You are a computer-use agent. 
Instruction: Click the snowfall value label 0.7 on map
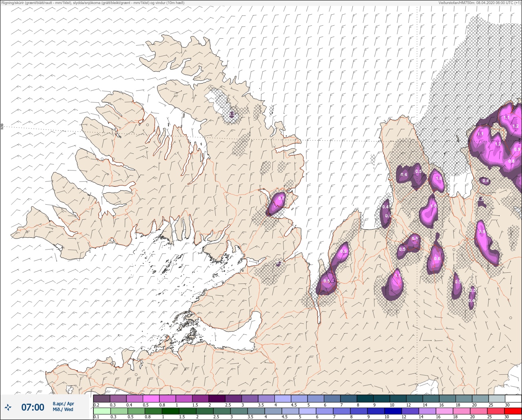point(281,199)
